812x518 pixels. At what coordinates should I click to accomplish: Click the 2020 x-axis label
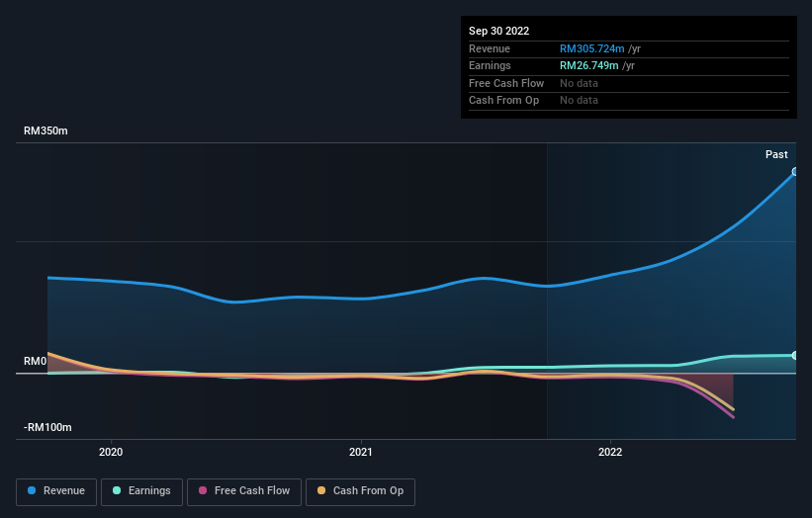point(111,452)
